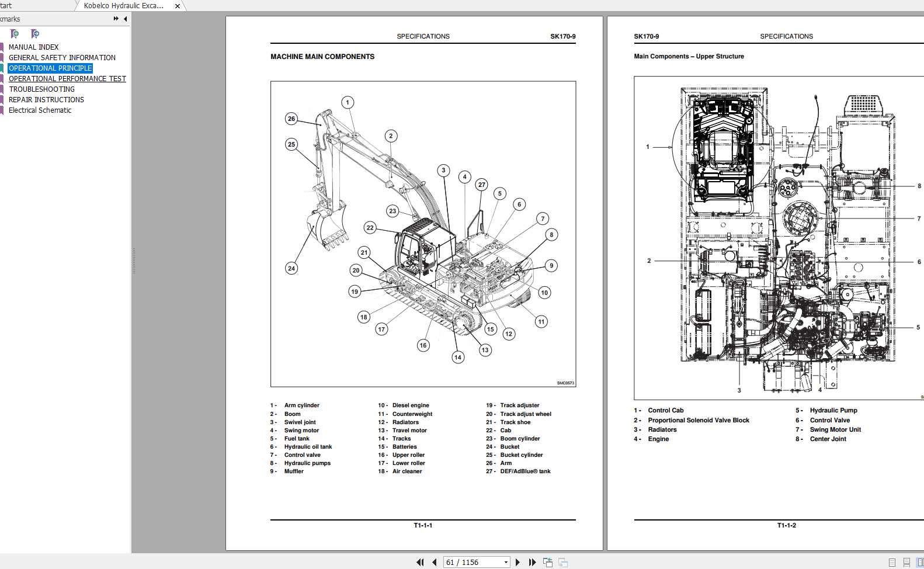The image size is (924, 569).
Task: Switch to continuous page layout icon
Action: tap(906, 563)
